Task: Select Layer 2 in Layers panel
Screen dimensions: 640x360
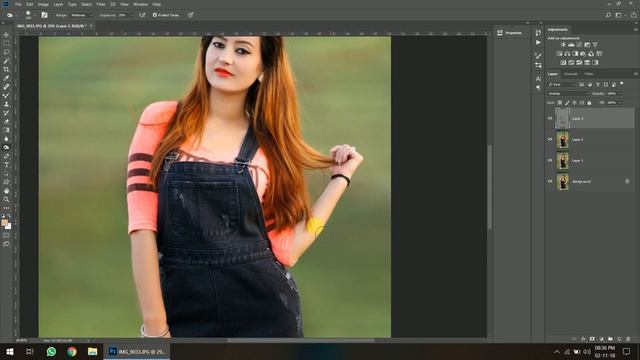Action: click(594, 140)
